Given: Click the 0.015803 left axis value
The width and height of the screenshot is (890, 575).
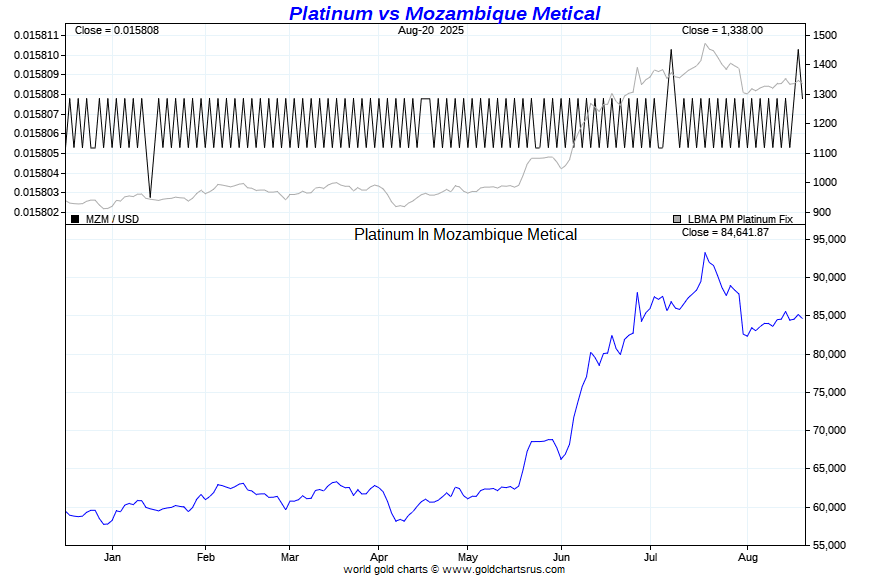Looking at the screenshot, I should click(x=36, y=192).
